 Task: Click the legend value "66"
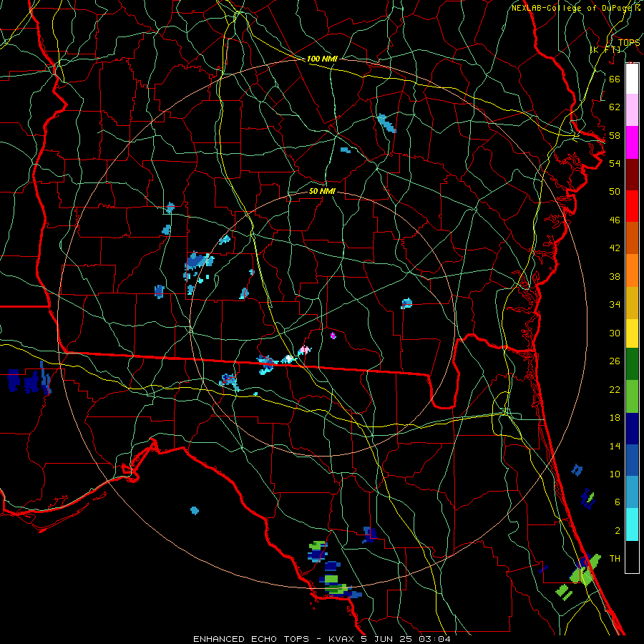tap(615, 79)
